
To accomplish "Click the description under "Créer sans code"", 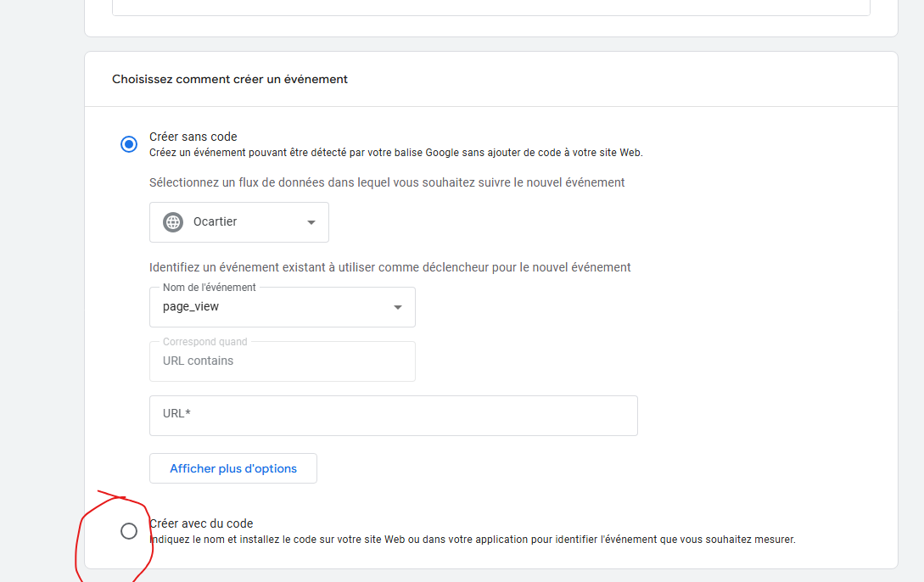I will (x=395, y=153).
